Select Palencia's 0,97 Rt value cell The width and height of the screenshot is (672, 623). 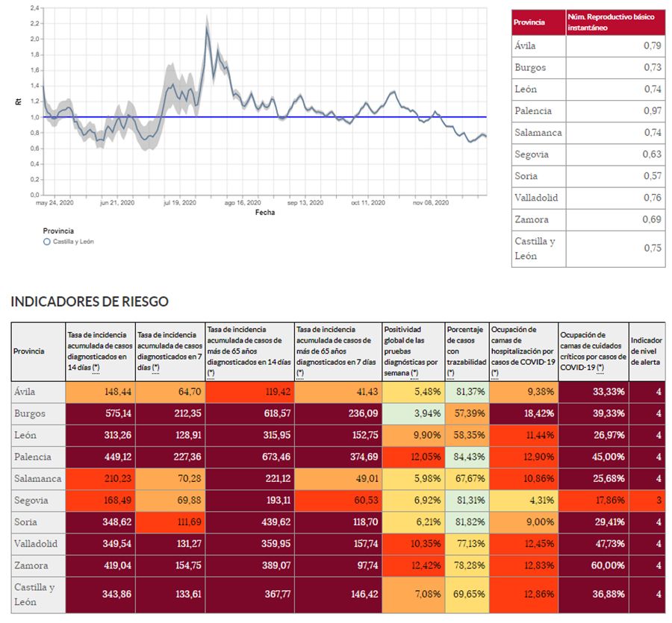pos(615,110)
